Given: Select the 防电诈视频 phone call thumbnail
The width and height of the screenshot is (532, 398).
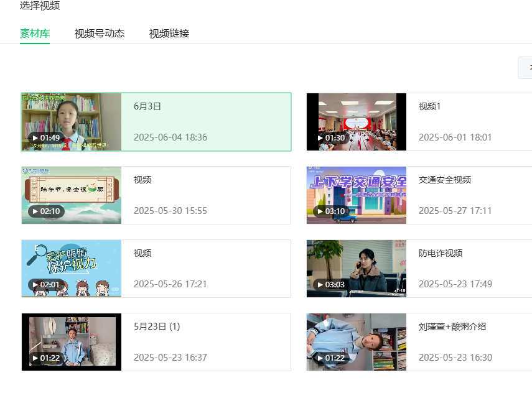Looking at the screenshot, I should tap(357, 269).
